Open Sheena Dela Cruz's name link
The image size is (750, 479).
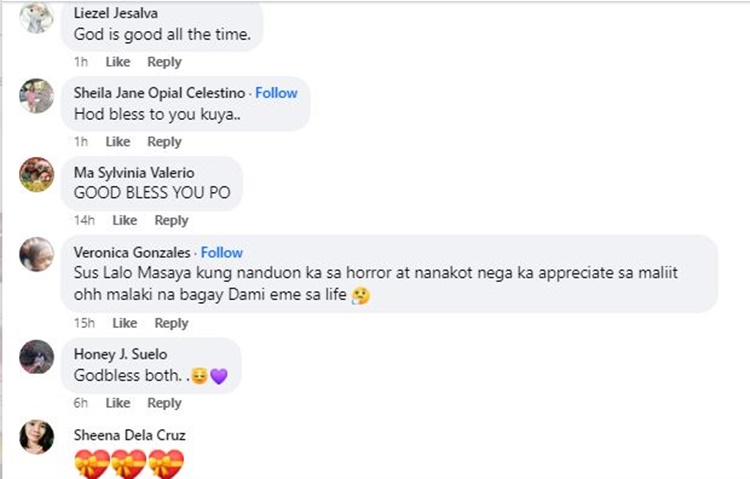130,435
